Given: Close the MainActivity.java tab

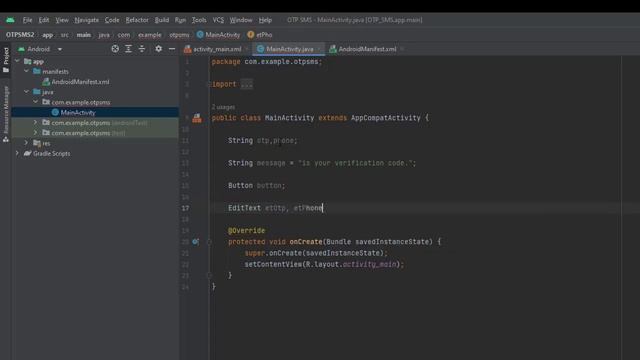Looking at the screenshot, I should [320, 49].
